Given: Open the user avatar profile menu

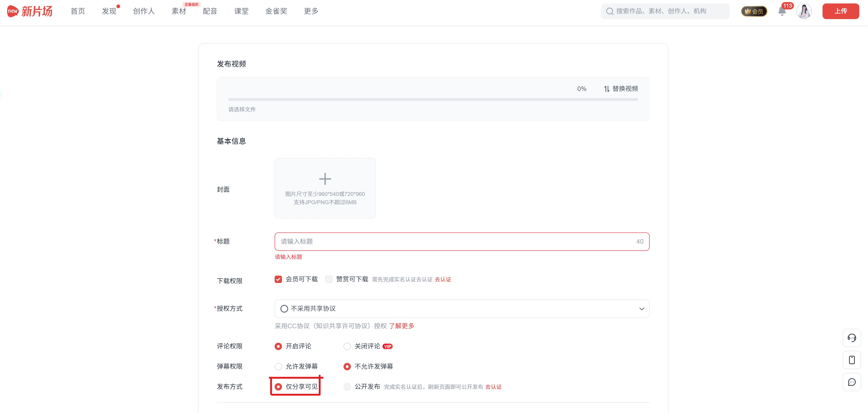Looking at the screenshot, I should 804,11.
